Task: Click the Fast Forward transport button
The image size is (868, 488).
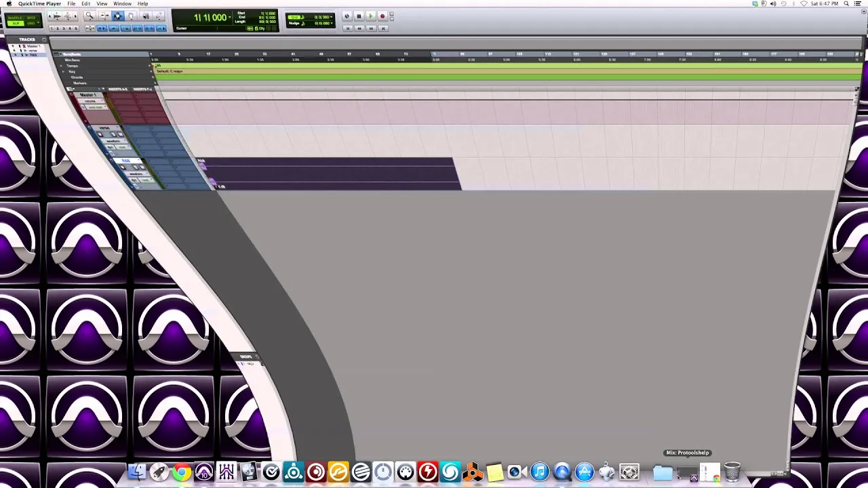Action: [371, 28]
